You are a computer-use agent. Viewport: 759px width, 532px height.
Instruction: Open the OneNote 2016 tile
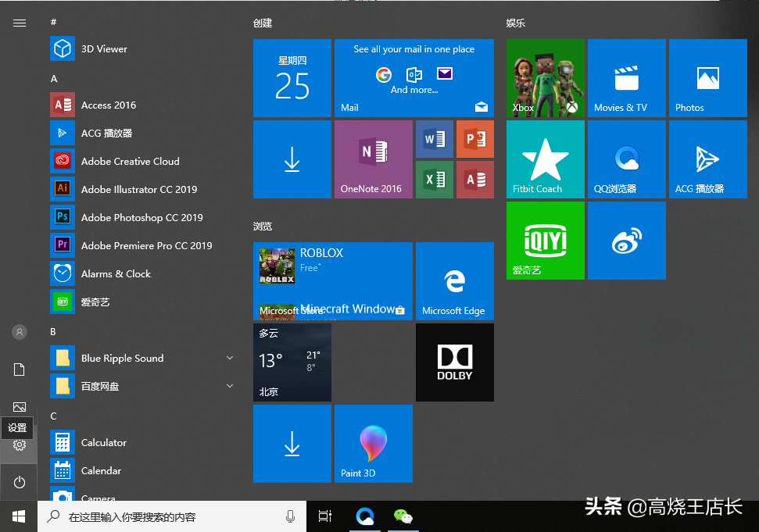coord(374,159)
